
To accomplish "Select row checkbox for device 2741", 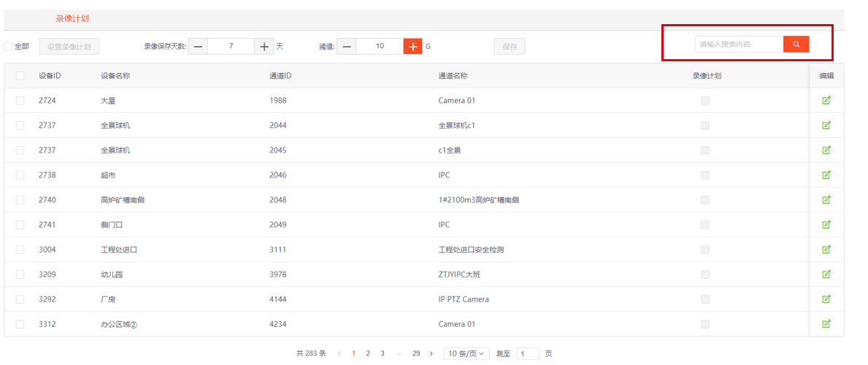I will coord(20,225).
